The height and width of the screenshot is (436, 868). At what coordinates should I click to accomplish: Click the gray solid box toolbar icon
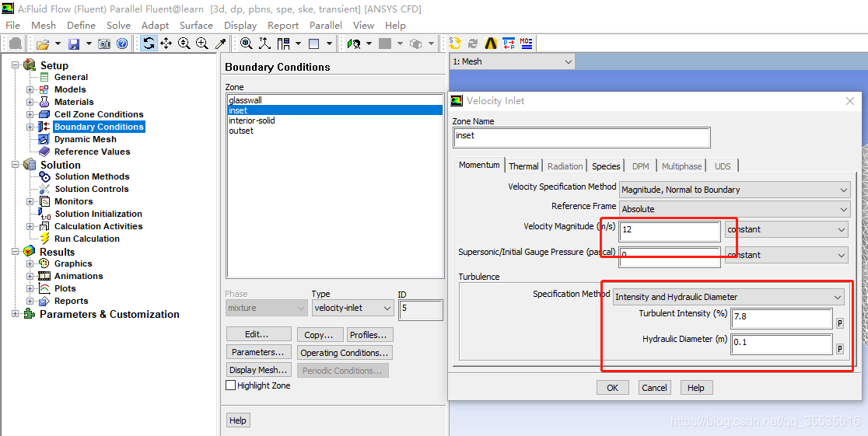[x=385, y=44]
